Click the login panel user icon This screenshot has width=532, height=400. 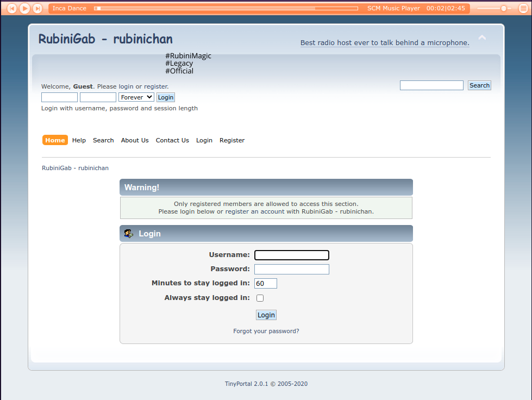coord(129,233)
